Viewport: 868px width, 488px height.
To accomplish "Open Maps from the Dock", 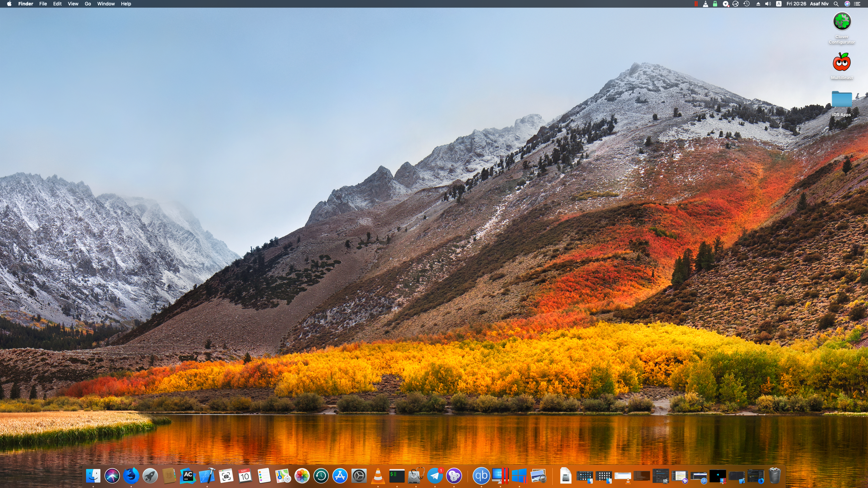I will click(283, 476).
